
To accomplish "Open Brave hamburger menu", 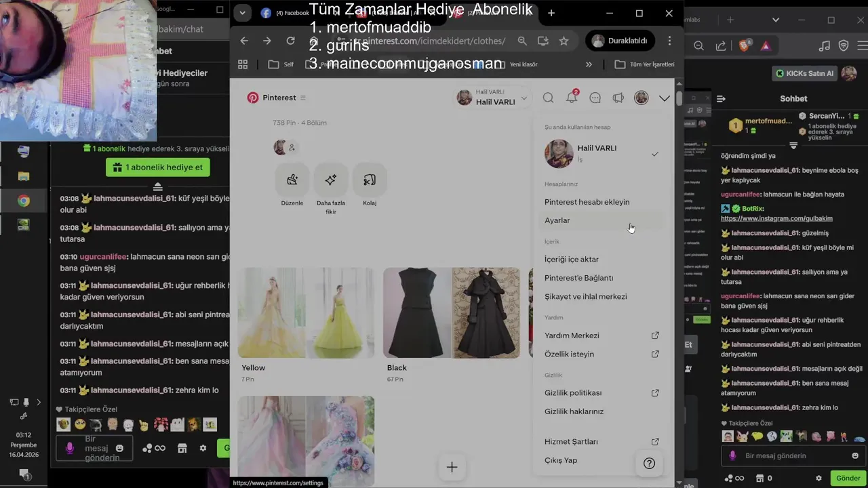I will click(861, 45).
